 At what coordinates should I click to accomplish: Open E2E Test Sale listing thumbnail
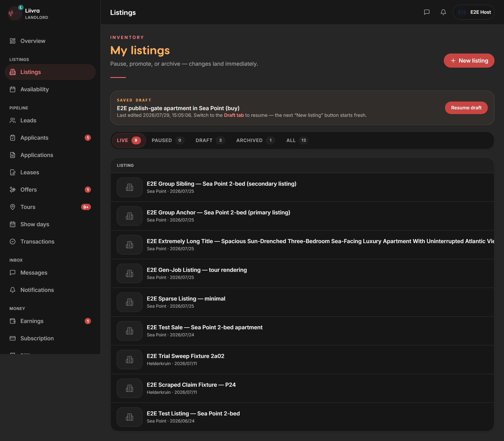pyautogui.click(x=130, y=331)
